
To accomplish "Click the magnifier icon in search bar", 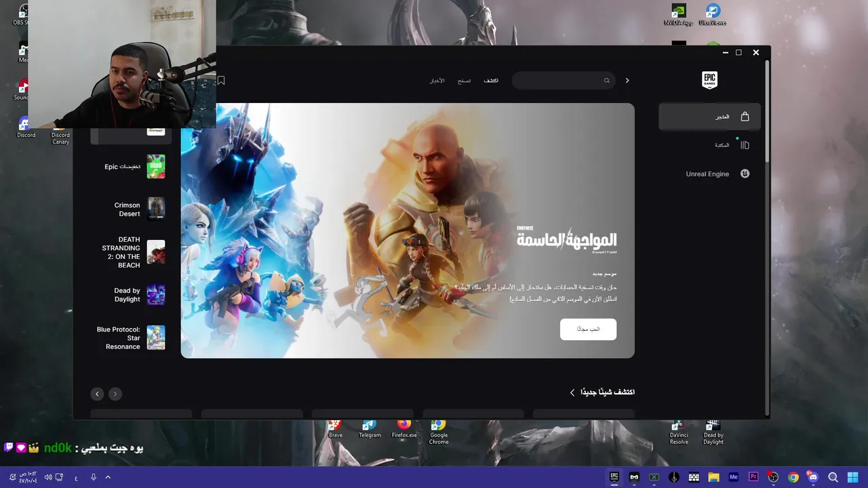I will tap(607, 81).
